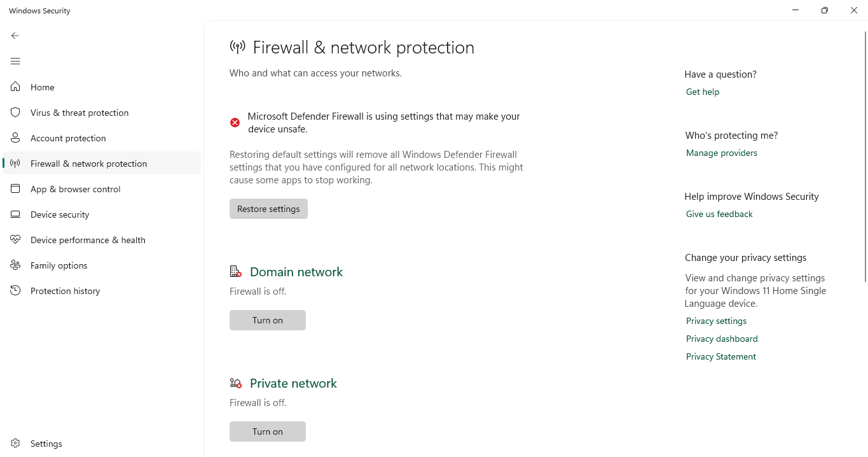The image size is (868, 457).
Task: Open the hamburger navigation menu icon
Action: 15,61
